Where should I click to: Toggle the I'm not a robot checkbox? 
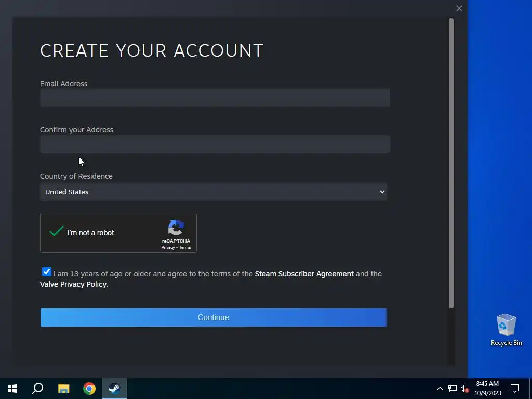(56, 232)
